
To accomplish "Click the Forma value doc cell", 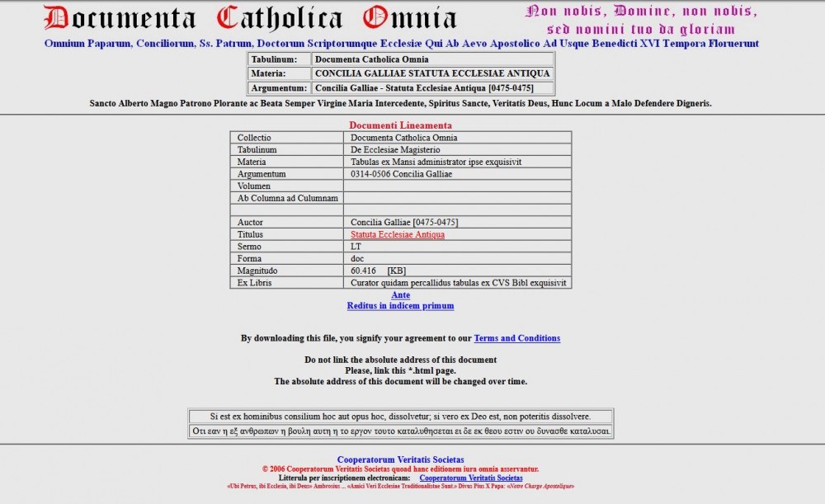I will click(357, 259).
